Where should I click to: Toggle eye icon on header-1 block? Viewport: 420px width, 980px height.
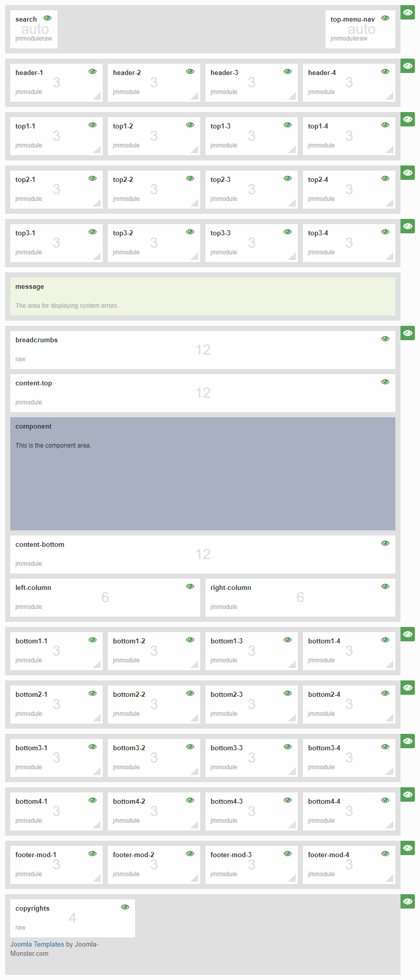tap(92, 72)
